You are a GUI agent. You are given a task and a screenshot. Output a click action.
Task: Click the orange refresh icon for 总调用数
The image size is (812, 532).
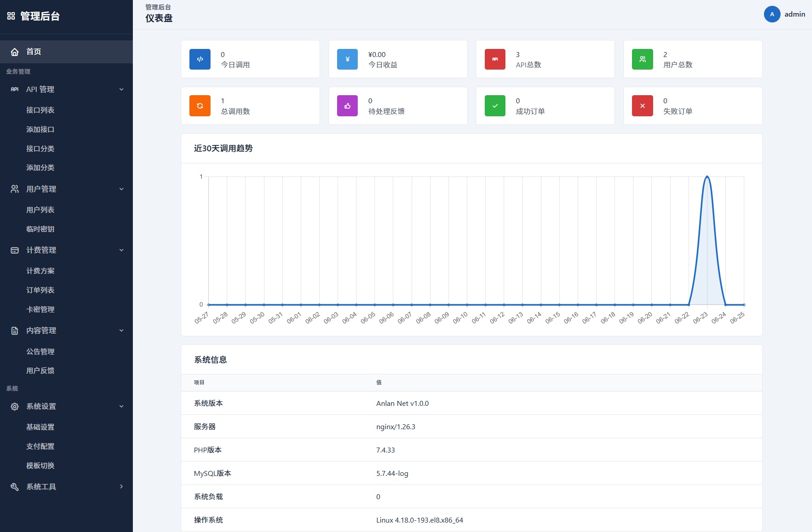tap(200, 106)
